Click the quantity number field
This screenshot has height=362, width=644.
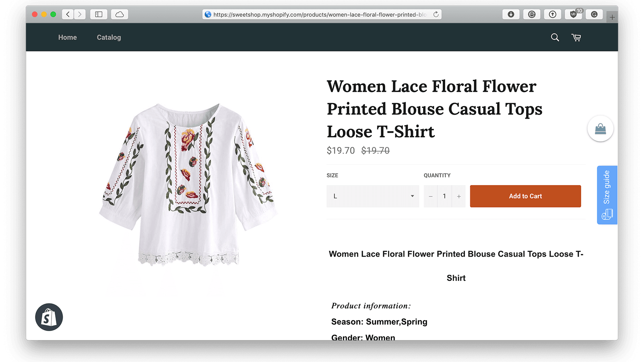click(x=444, y=196)
